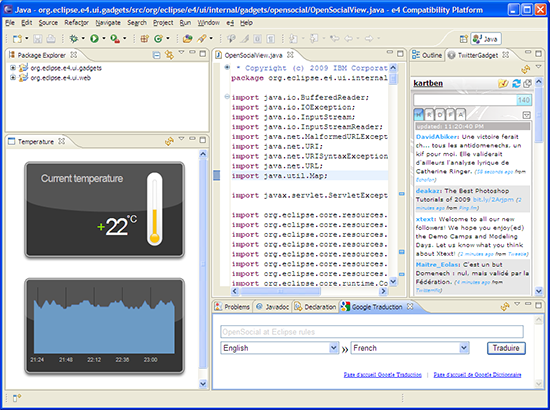Open the xtext user link
The height and width of the screenshot is (410, 550).
425,219
